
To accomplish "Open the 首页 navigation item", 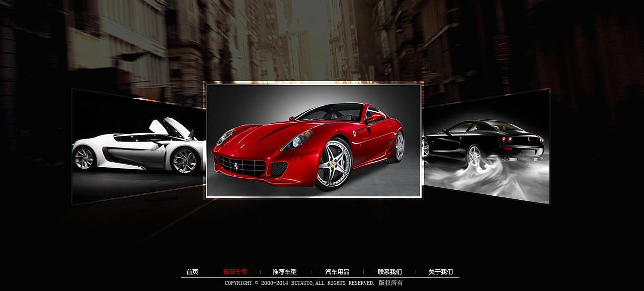I will (192, 272).
